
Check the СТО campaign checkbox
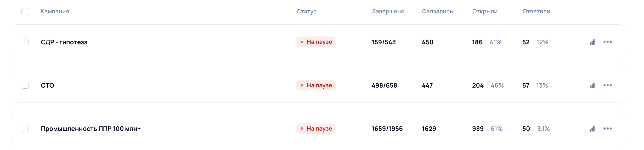(25, 85)
